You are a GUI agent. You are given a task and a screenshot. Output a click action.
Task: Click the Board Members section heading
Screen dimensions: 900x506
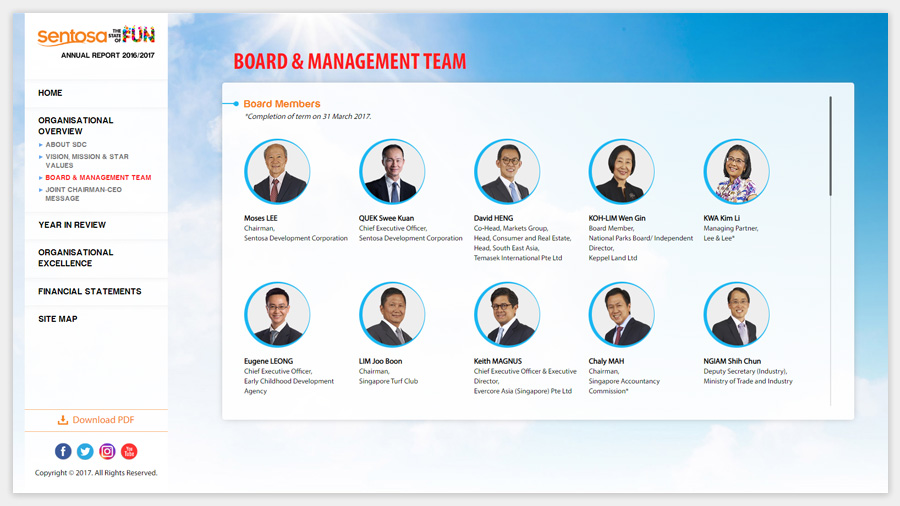tap(282, 104)
